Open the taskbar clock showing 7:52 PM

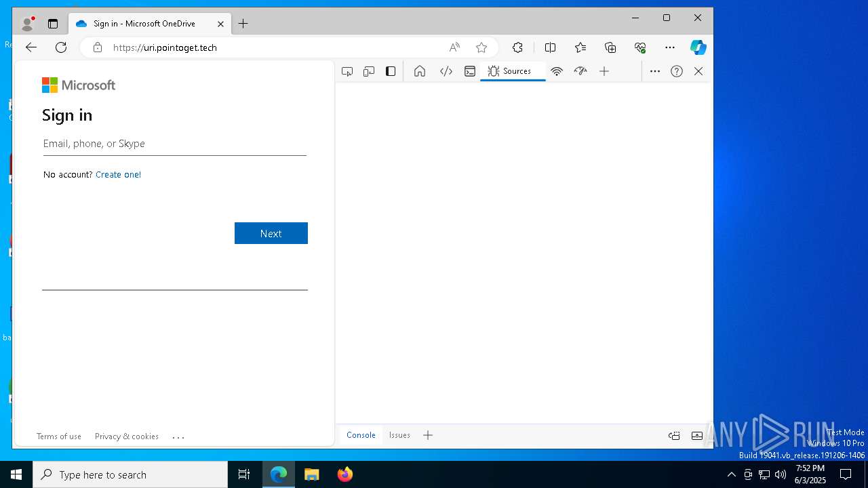pyautogui.click(x=810, y=474)
